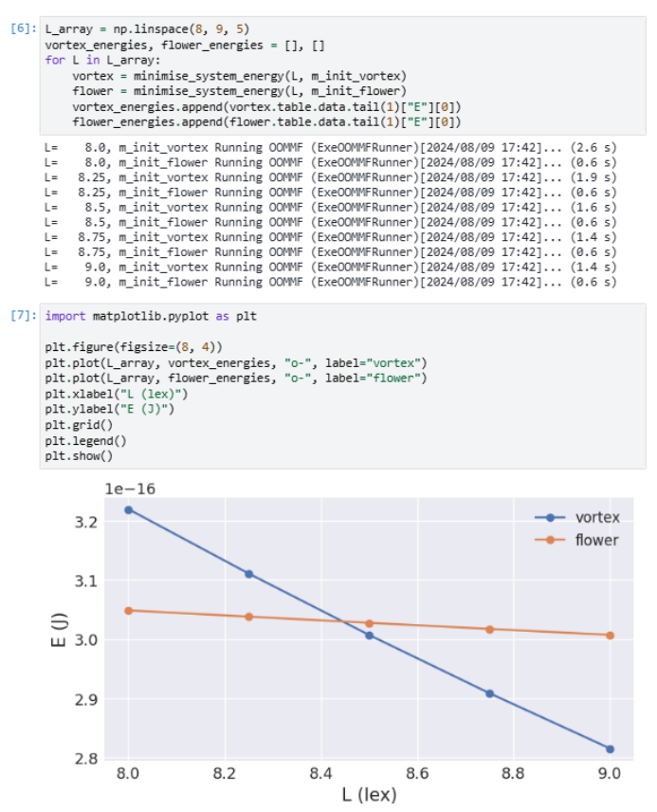Click the In [6] cell prompt
The image size is (657, 812).
[21, 28]
